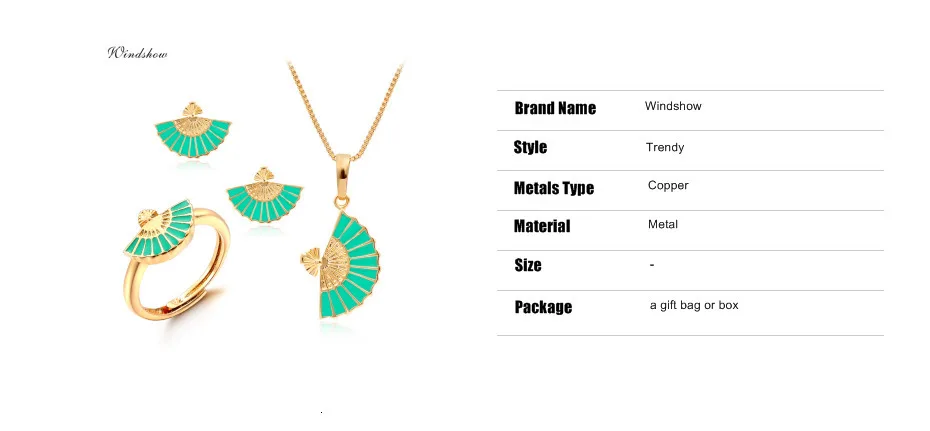Click the fan pendant on the necklace
The height and width of the screenshot is (431, 930).
coord(340,264)
